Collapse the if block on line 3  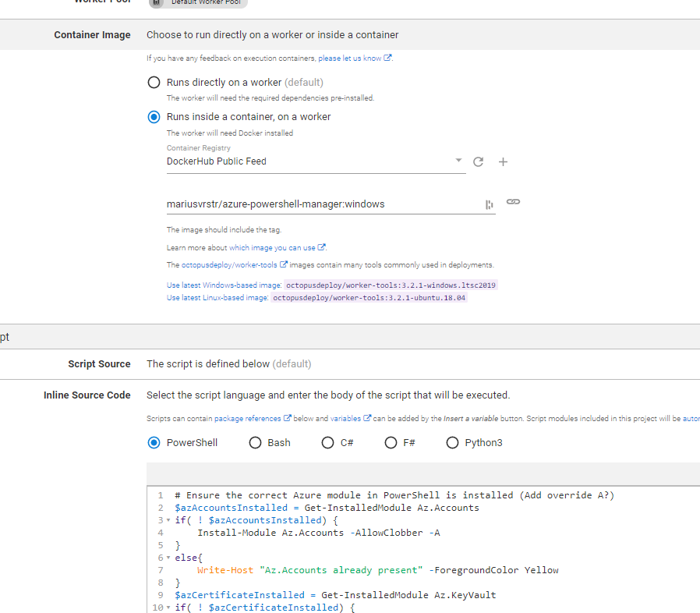pyautogui.click(x=168, y=520)
